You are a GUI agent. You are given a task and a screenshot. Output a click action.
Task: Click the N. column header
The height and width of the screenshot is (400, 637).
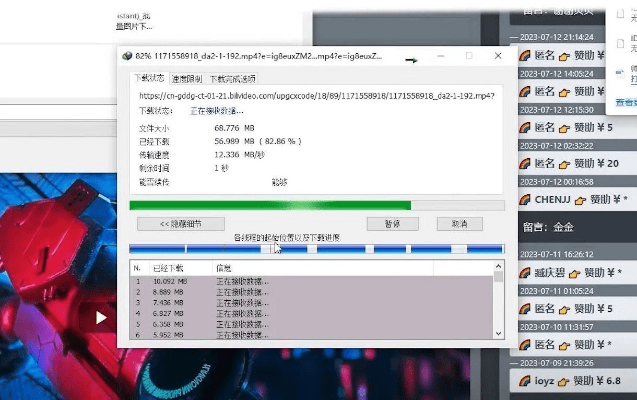(139, 268)
